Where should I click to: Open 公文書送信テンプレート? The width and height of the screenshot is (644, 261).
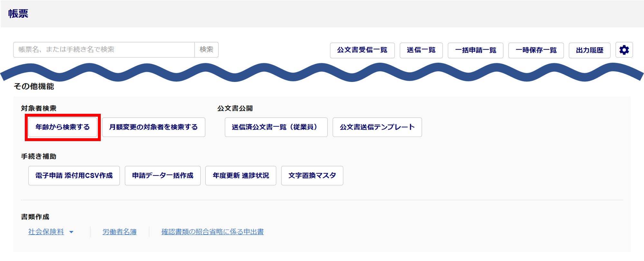tap(377, 127)
